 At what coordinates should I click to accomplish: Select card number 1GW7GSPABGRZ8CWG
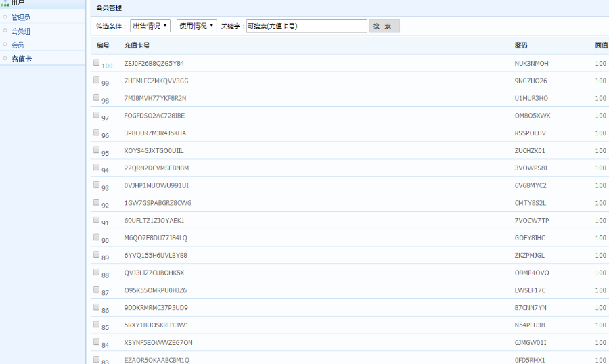click(x=158, y=203)
